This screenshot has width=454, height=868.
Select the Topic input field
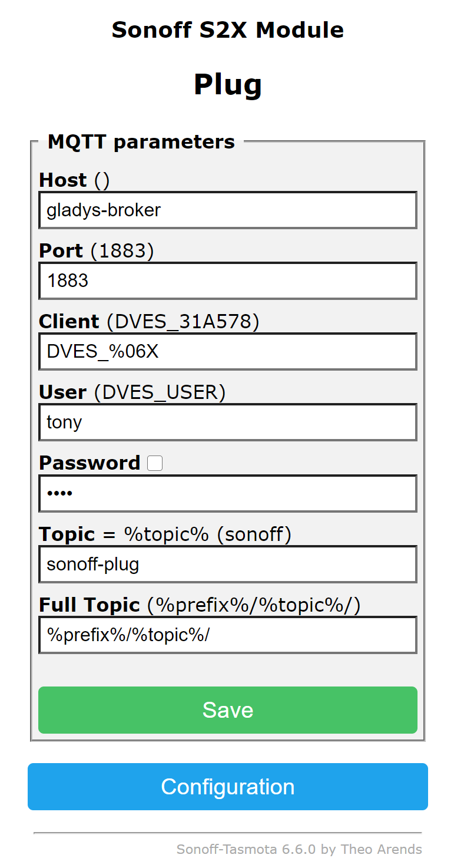(x=227, y=564)
